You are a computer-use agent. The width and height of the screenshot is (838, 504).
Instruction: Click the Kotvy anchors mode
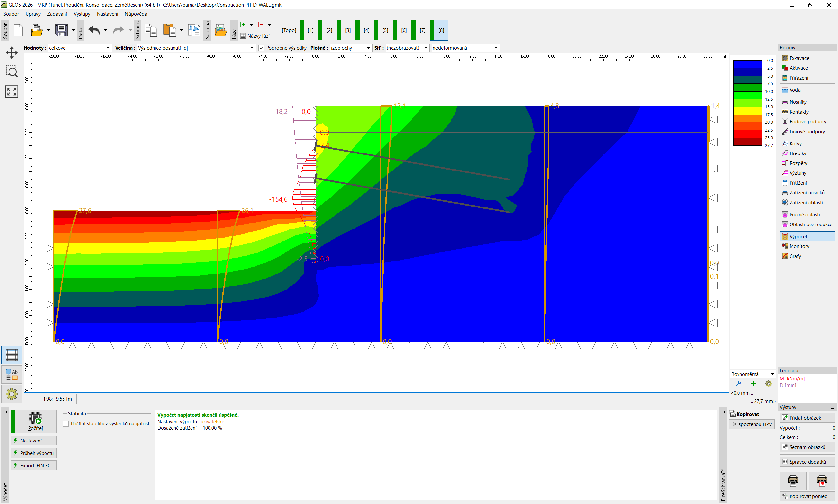(795, 143)
